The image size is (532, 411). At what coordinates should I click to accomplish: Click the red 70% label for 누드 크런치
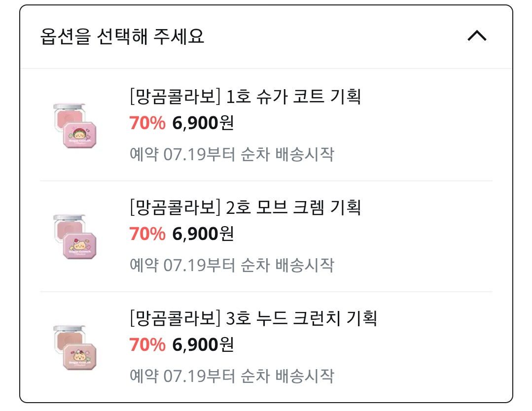coord(147,344)
